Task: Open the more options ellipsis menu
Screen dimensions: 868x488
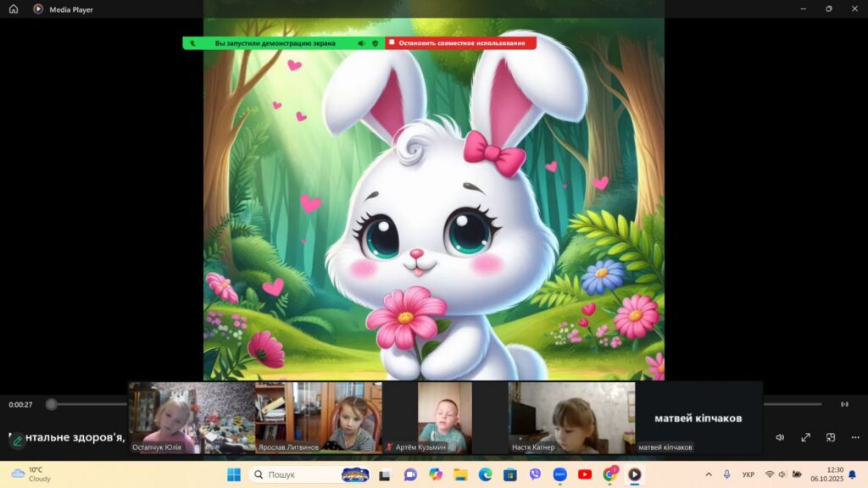Action: point(854,437)
